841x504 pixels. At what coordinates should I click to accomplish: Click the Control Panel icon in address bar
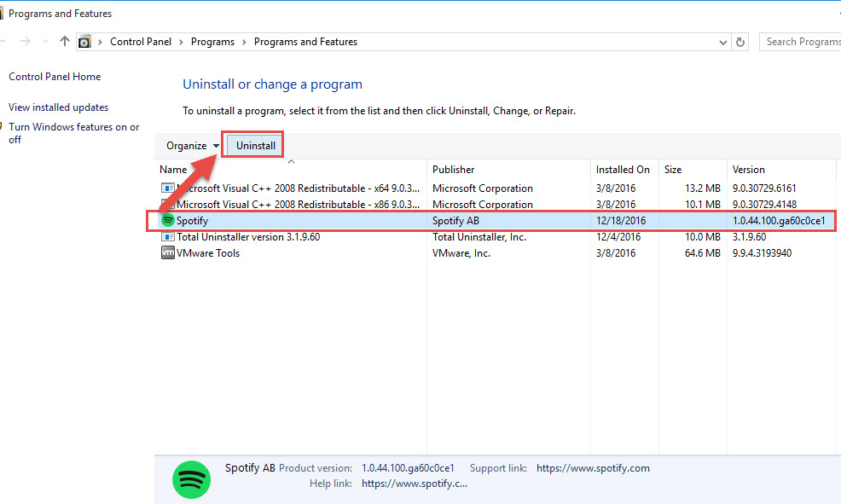point(84,42)
